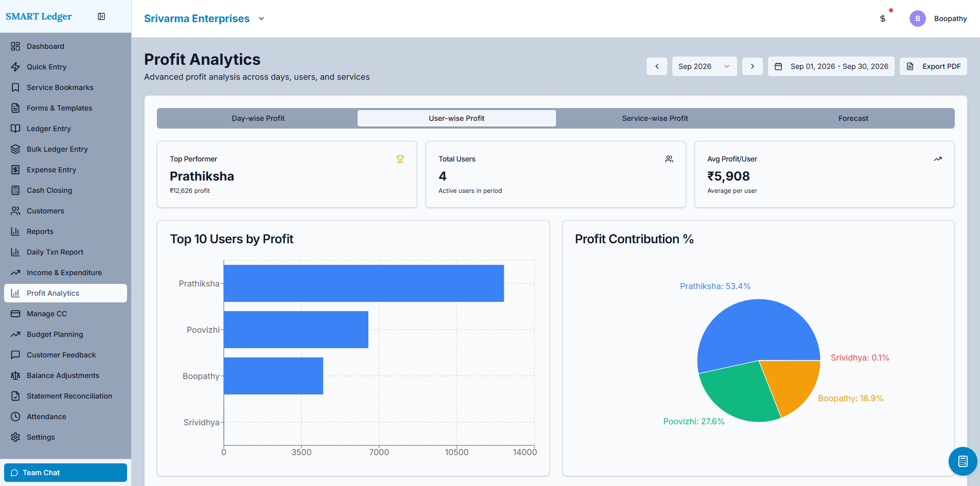980x486 pixels.
Task: Click the Total Users people icon
Action: point(669,159)
